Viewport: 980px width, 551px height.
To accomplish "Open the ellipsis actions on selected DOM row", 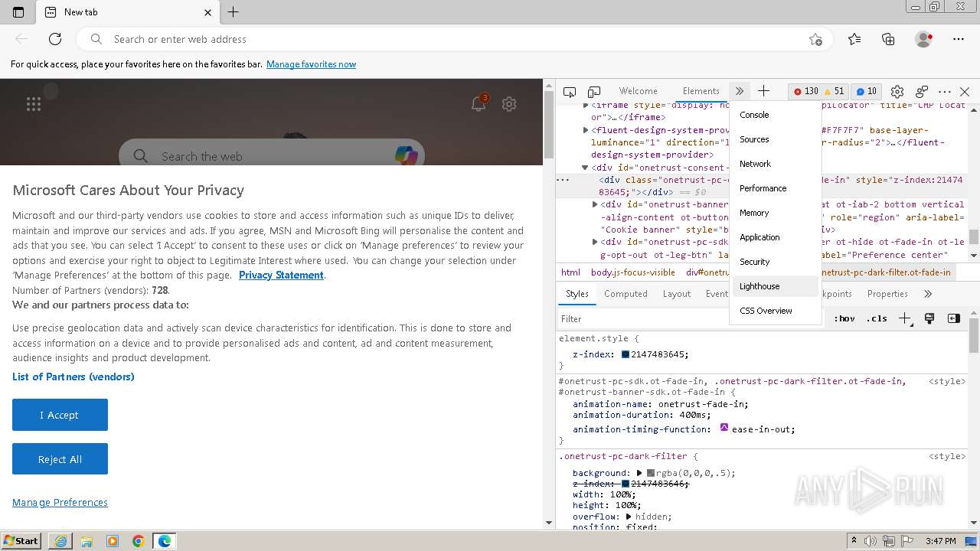I will (x=563, y=180).
